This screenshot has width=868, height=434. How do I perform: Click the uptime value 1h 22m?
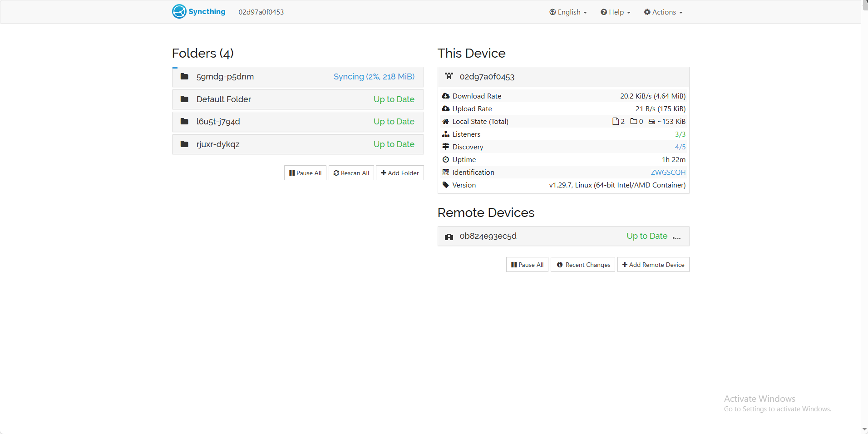point(674,159)
